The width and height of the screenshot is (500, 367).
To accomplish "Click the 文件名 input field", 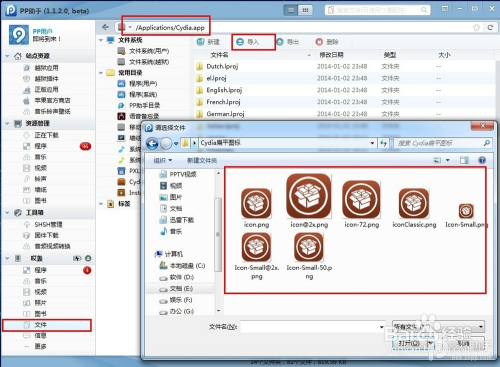I will [x=313, y=327].
